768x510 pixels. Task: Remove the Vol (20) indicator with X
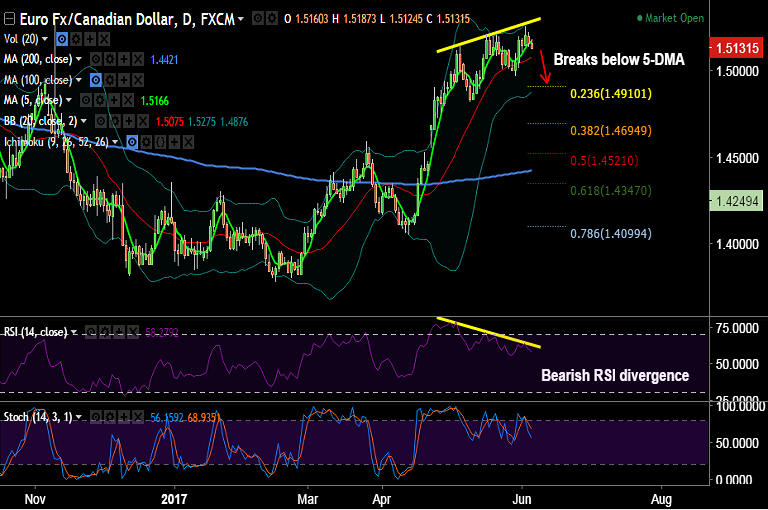click(x=104, y=39)
